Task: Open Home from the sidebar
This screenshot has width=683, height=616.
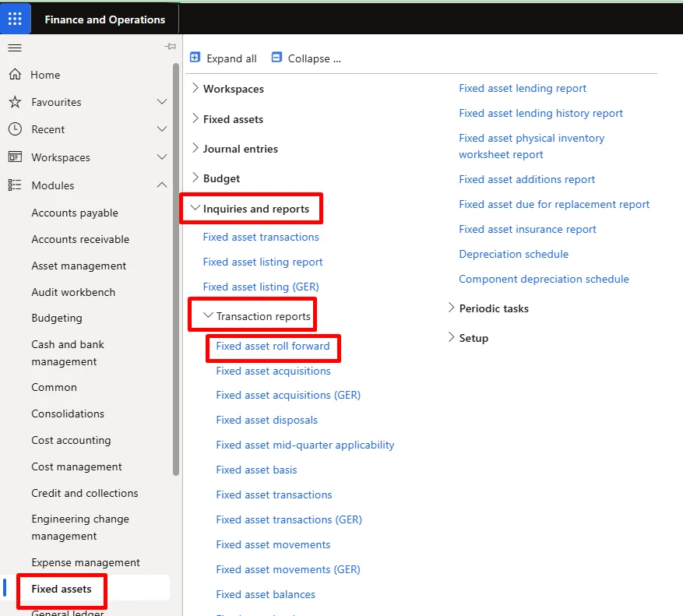Action: (x=45, y=75)
